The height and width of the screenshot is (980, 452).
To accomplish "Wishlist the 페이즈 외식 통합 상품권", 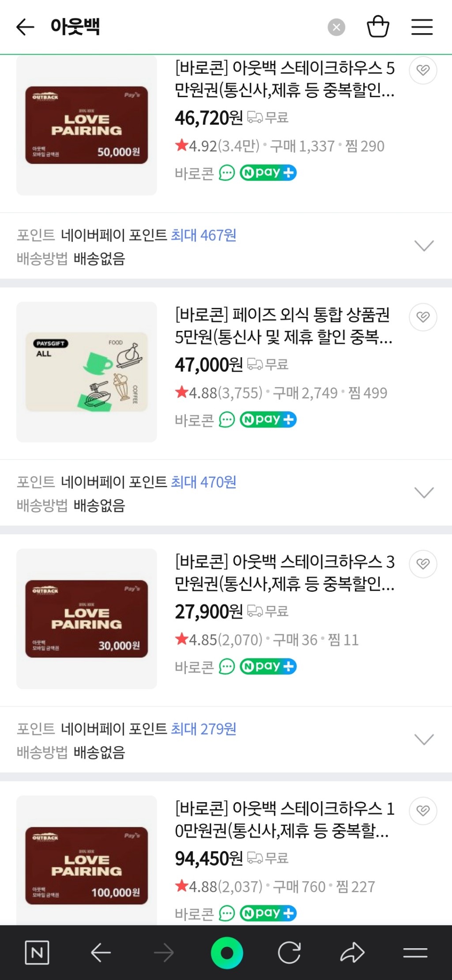I will point(423,317).
